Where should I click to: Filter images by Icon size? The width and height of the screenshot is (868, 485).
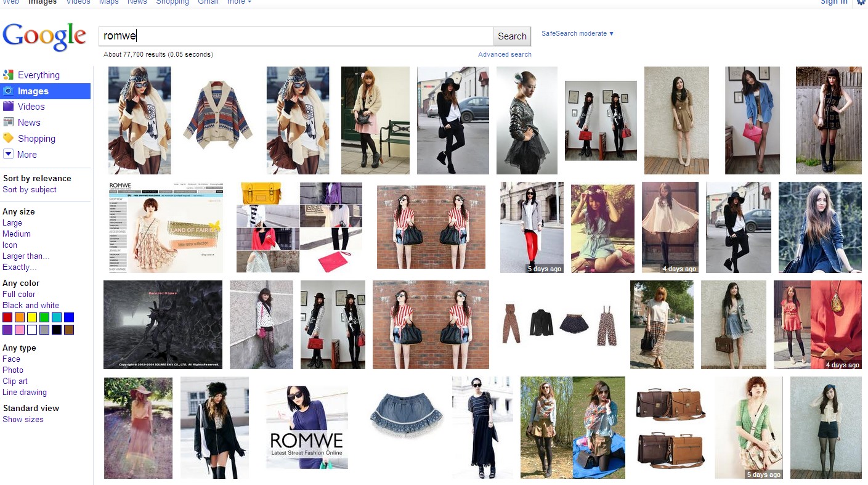coord(10,245)
